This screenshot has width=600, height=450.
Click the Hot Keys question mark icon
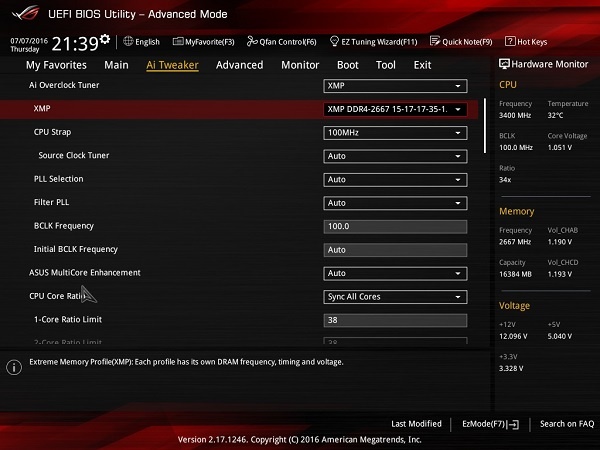tap(510, 41)
